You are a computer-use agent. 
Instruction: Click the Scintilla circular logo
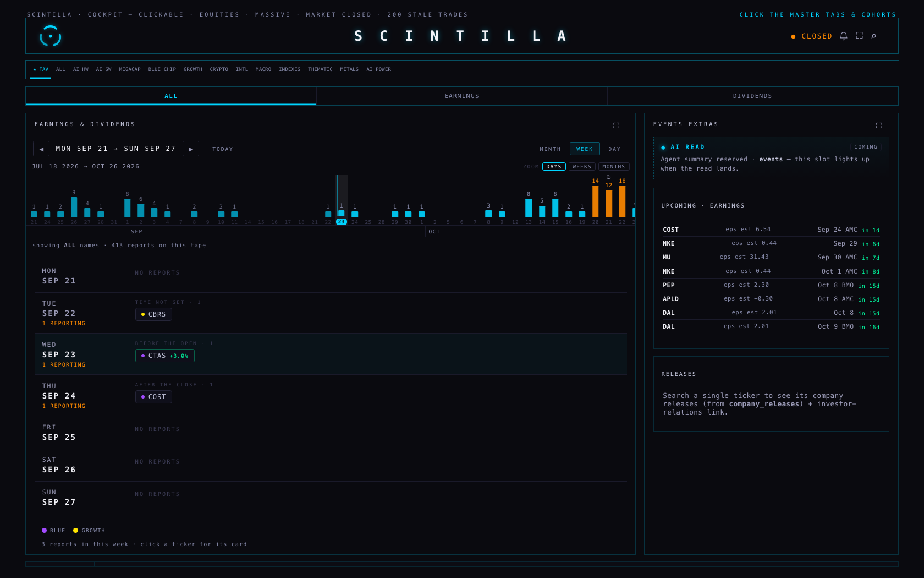coord(51,36)
